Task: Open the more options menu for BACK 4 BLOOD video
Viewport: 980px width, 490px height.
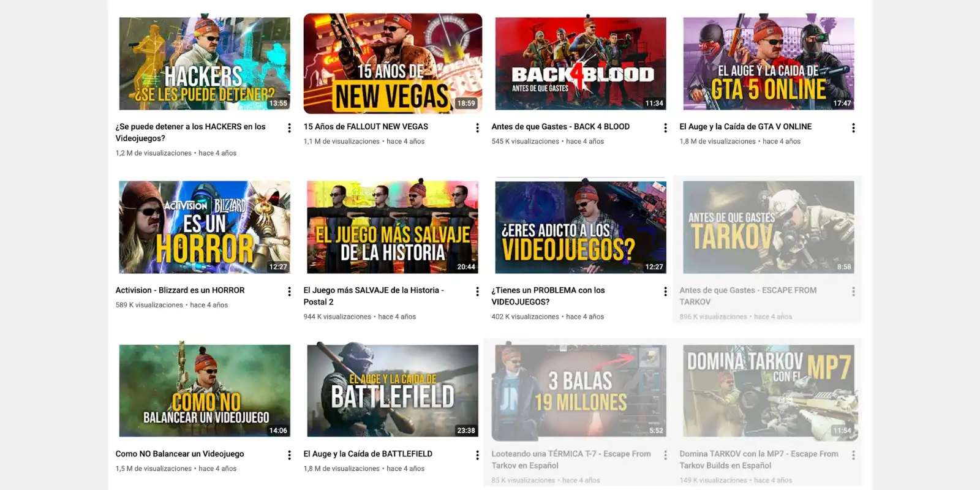Action: pos(665,128)
